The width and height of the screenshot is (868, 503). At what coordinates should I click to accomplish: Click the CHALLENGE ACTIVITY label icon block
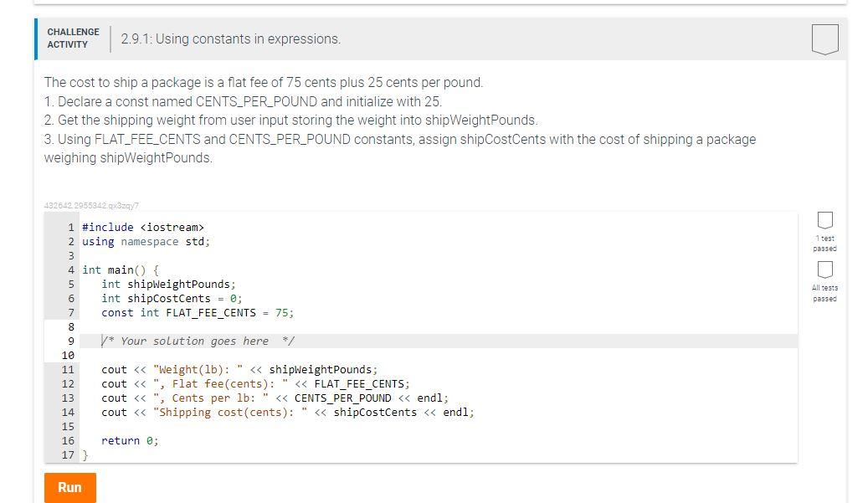73,38
